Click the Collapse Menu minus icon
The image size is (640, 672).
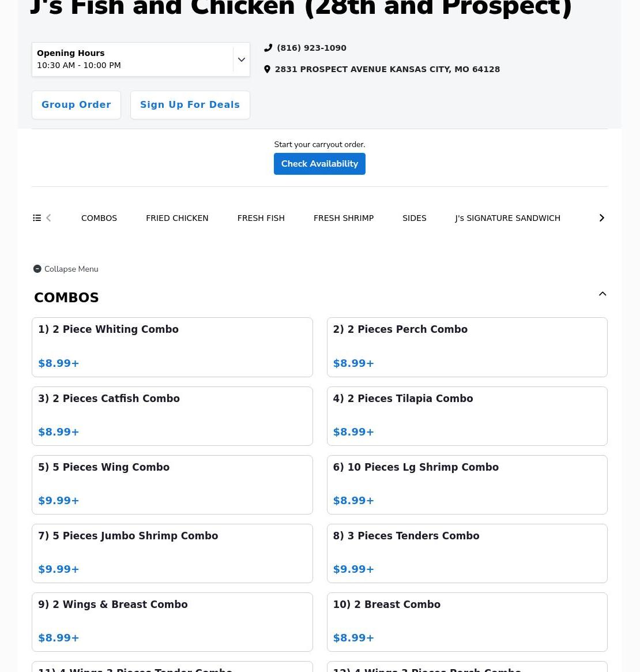(37, 269)
